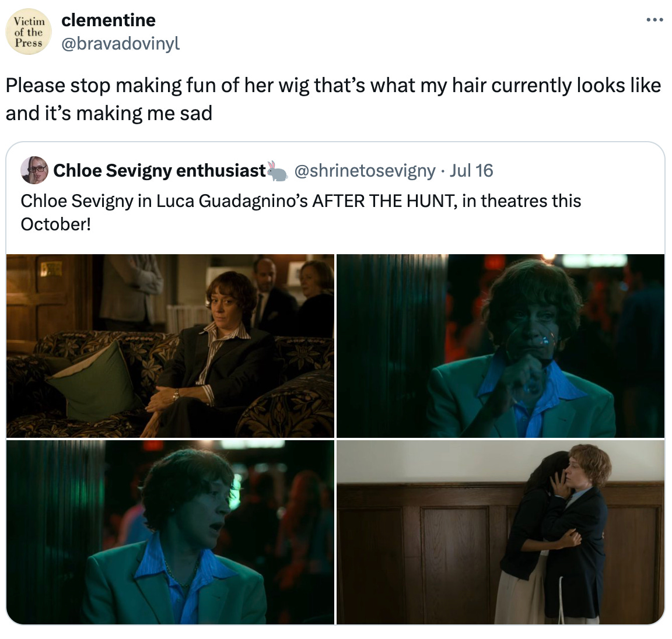
Task: Open clementine's Victim of the Press avatar
Action: click(x=28, y=31)
